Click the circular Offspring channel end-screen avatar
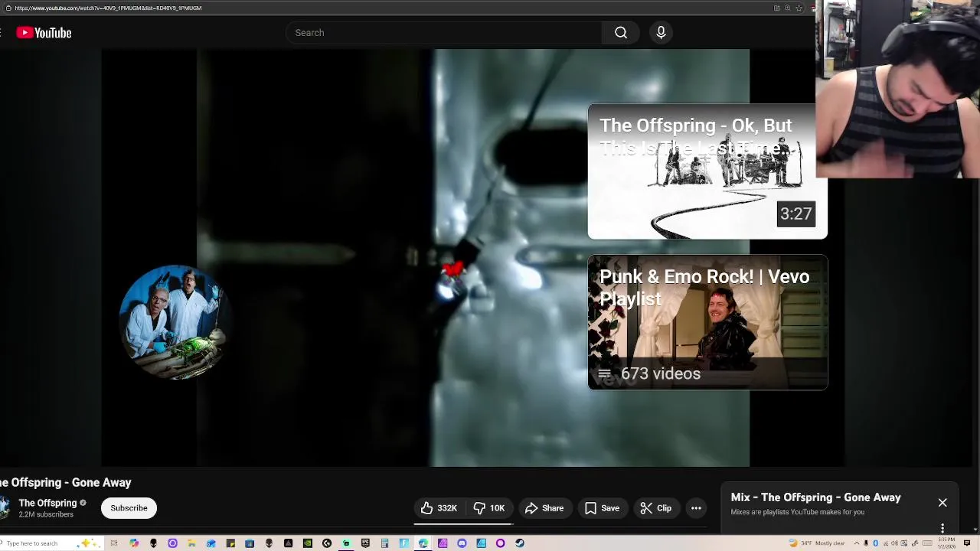Viewport: 980px width, 551px height. click(x=175, y=322)
